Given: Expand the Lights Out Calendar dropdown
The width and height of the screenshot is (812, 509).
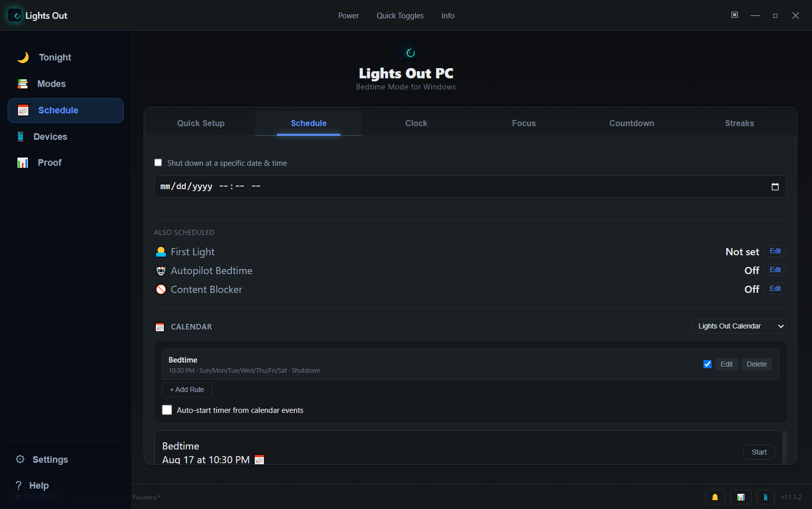Looking at the screenshot, I should [738, 326].
